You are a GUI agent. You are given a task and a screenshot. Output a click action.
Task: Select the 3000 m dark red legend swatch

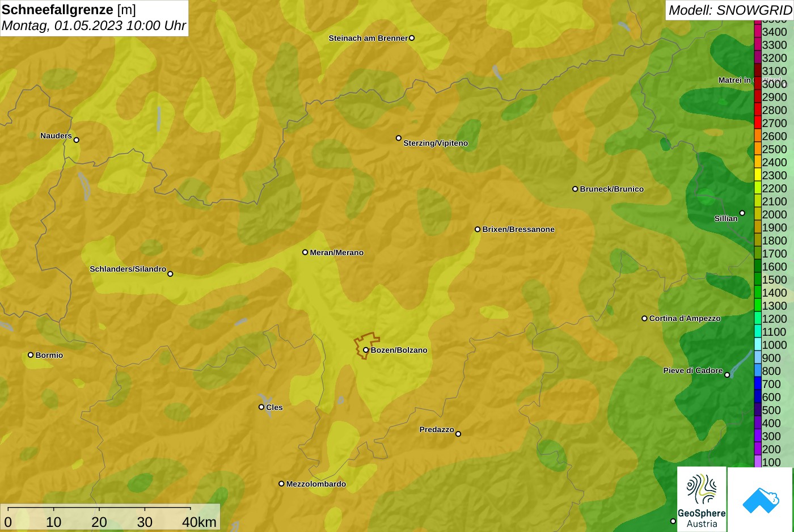coord(758,84)
